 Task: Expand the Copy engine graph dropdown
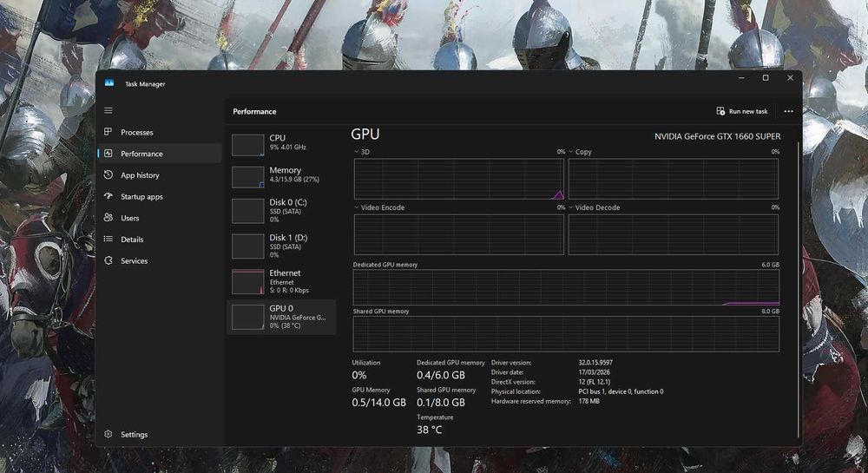571,152
